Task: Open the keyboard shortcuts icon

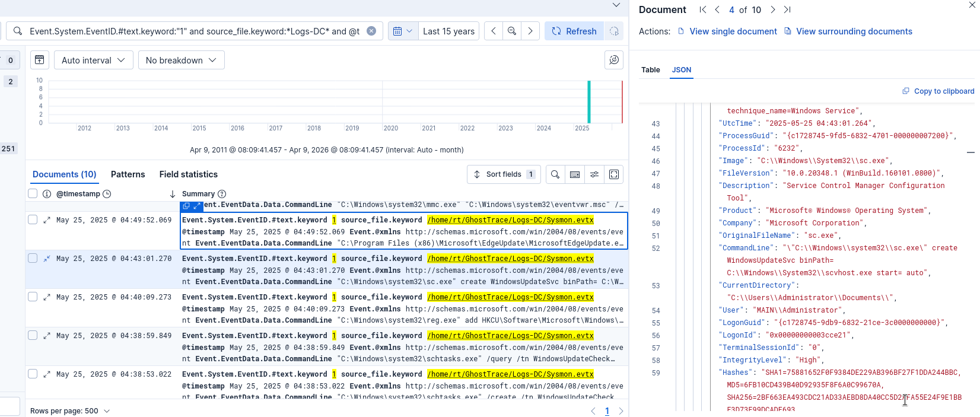Action: pos(575,174)
